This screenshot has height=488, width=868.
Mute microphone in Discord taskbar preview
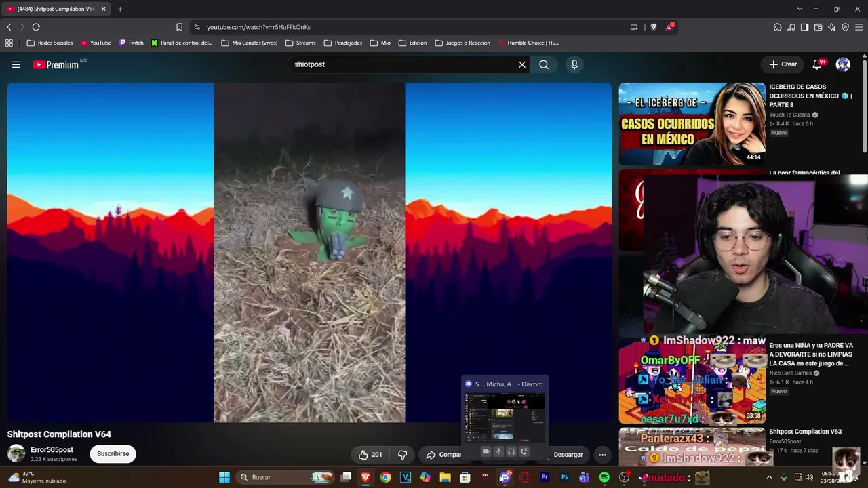(x=498, y=451)
